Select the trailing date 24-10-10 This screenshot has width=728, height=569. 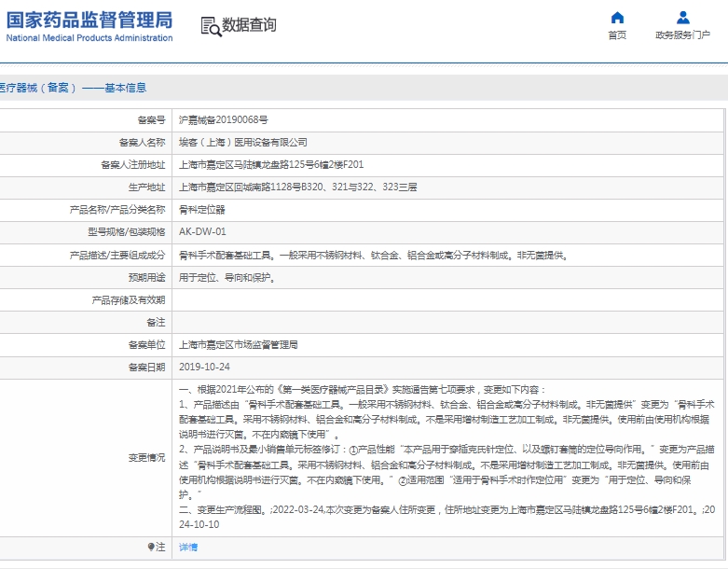pyautogui.click(x=199, y=524)
